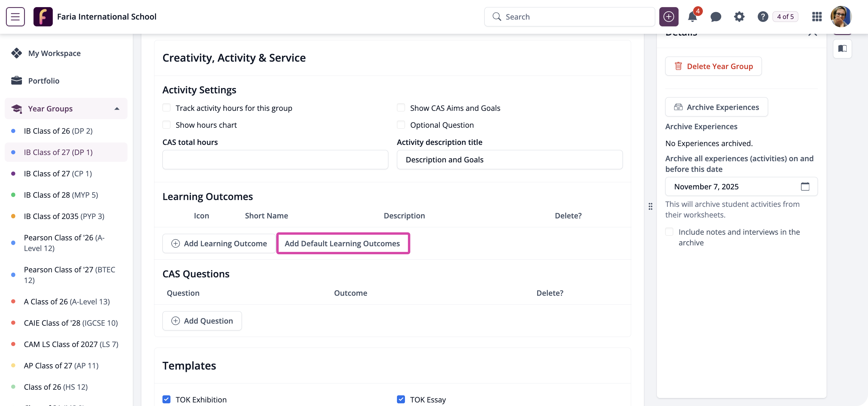The height and width of the screenshot is (406, 868).
Task: Edit the Activity description title field
Action: 510,159
